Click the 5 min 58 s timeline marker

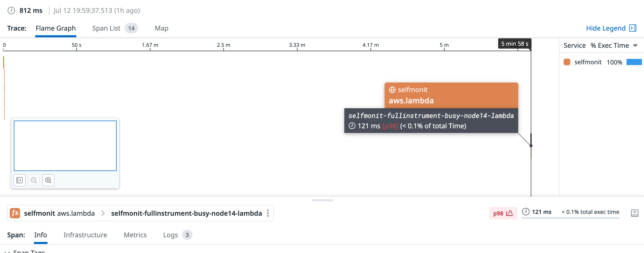click(x=514, y=44)
